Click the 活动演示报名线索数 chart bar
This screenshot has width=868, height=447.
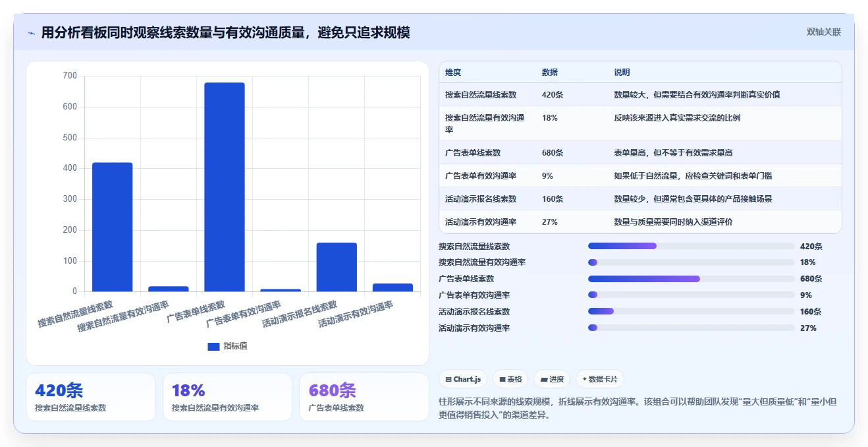click(337, 267)
